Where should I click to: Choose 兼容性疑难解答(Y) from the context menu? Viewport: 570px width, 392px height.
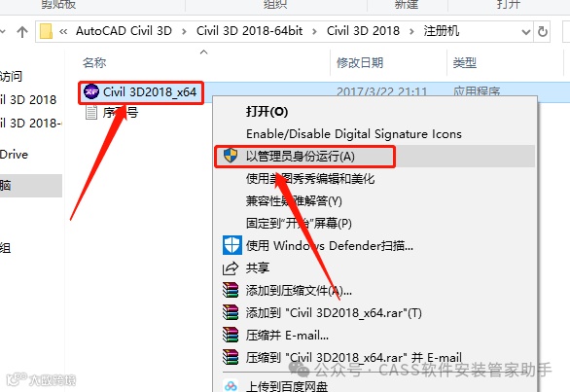(x=294, y=200)
